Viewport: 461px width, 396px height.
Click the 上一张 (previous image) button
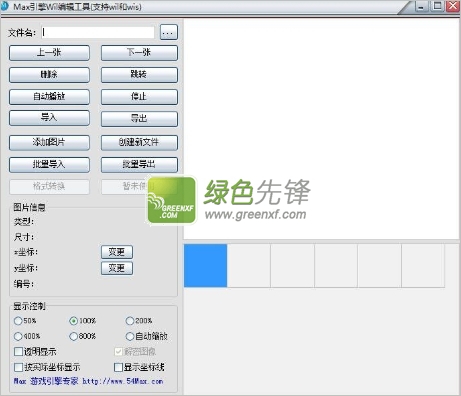pyautogui.click(x=49, y=53)
